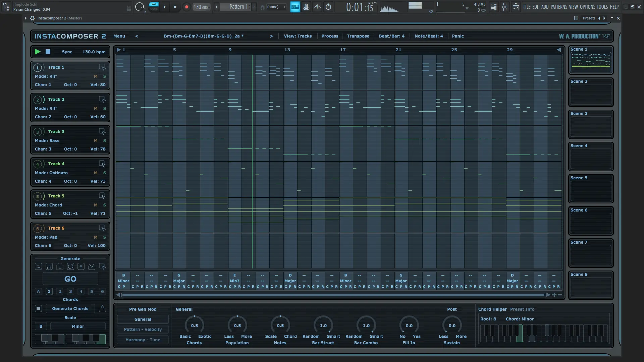Open the Minor scale type dropdown

(x=78, y=326)
